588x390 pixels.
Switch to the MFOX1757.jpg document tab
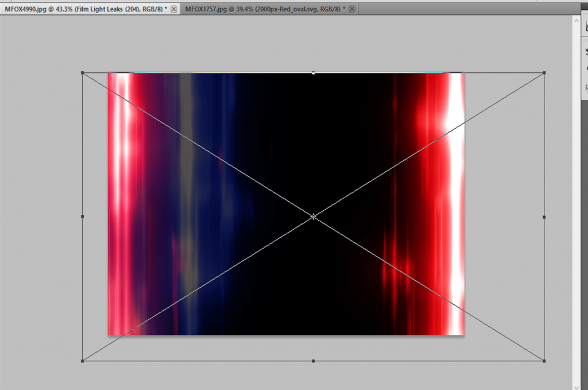click(265, 9)
